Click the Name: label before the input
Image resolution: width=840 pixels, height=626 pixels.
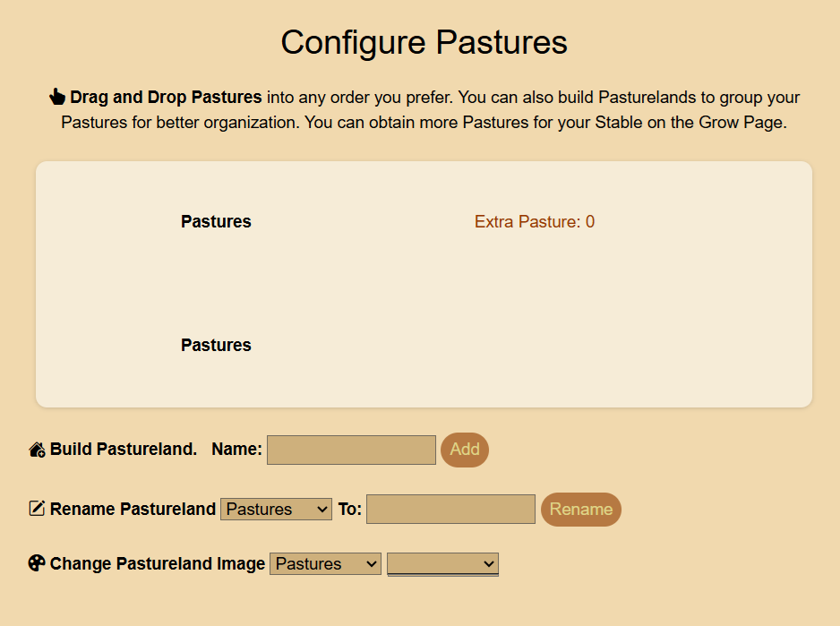[x=236, y=450]
